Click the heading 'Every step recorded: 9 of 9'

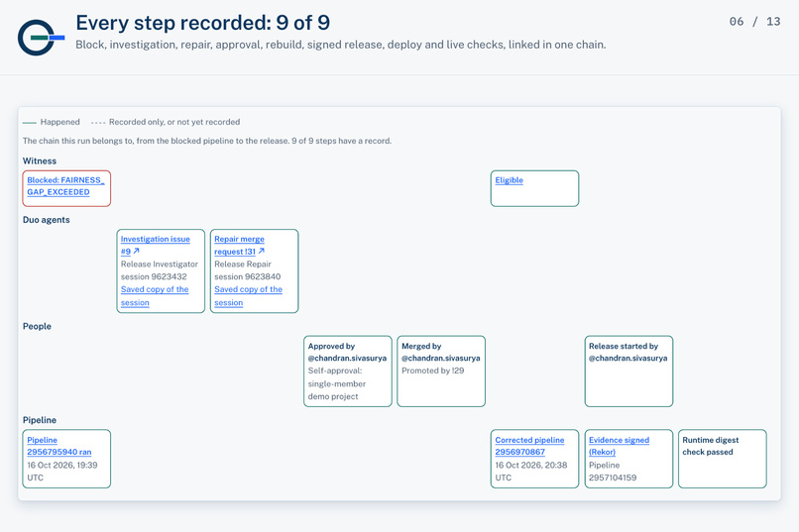coord(203,23)
